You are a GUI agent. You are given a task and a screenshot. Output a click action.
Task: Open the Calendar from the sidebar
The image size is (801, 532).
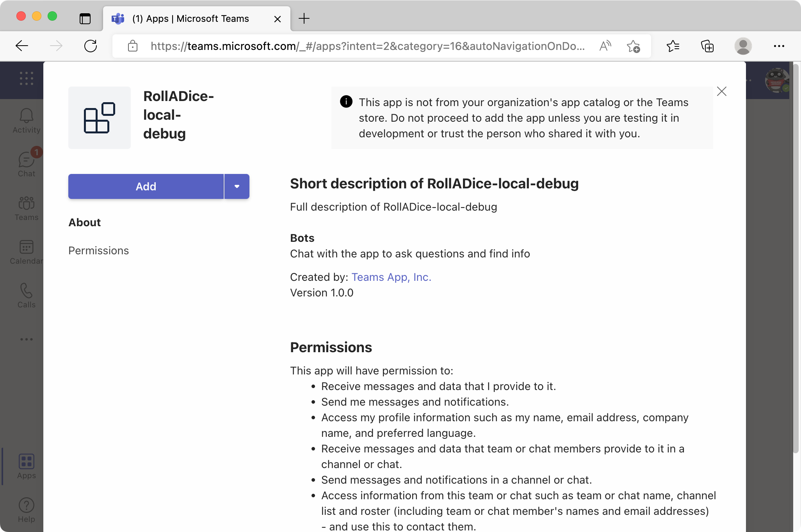26,252
